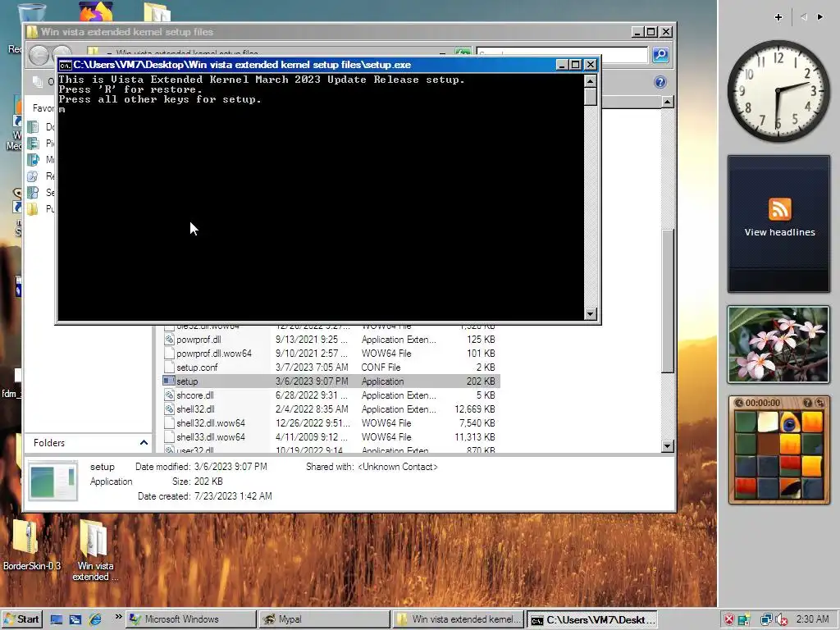Open the flower slideshow gadget picture
Screen dimensions: 840x630
click(778, 345)
